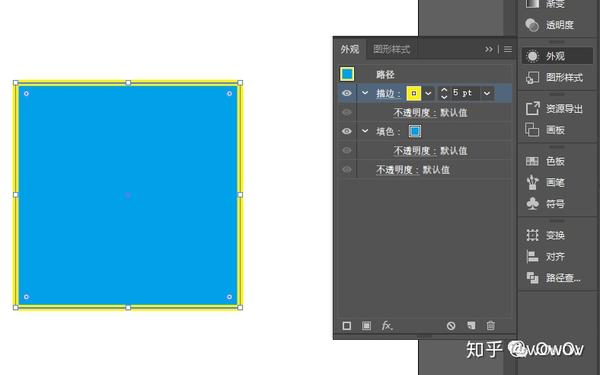The height and width of the screenshot is (375, 600).
Task: Open the 路径查... (Pathfinder) panel icon
Action: 532,278
